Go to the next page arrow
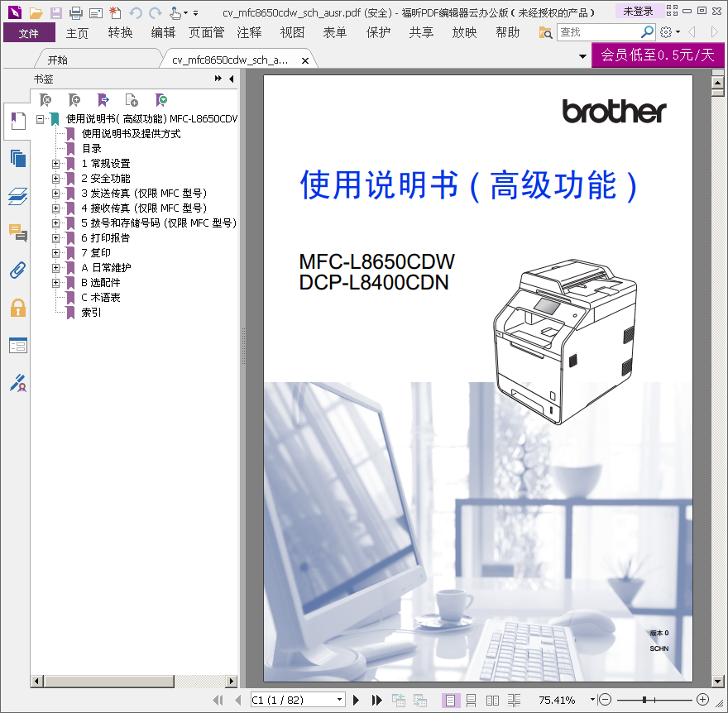This screenshot has height=713, width=728. point(356,700)
